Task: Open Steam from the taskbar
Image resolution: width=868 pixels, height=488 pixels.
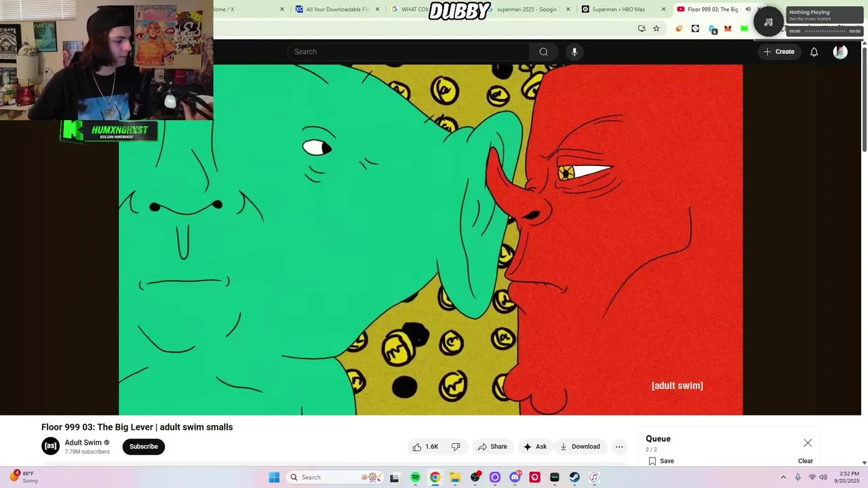Action: coord(574,477)
